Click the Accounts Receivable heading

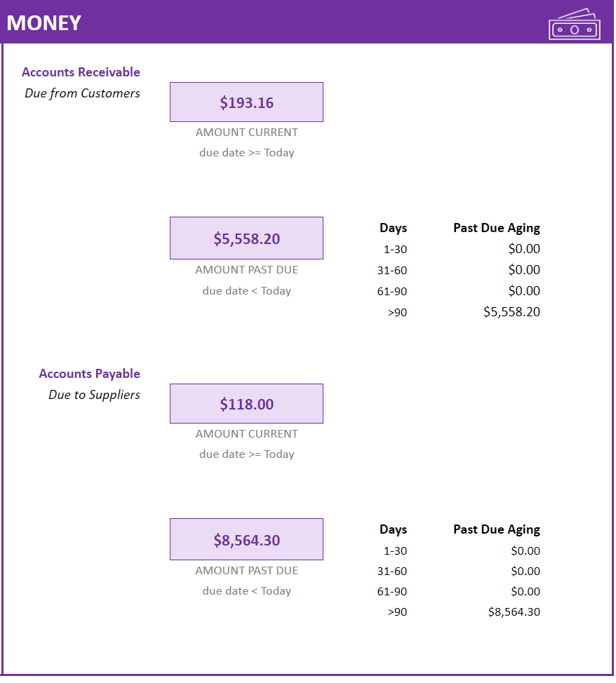(x=81, y=72)
